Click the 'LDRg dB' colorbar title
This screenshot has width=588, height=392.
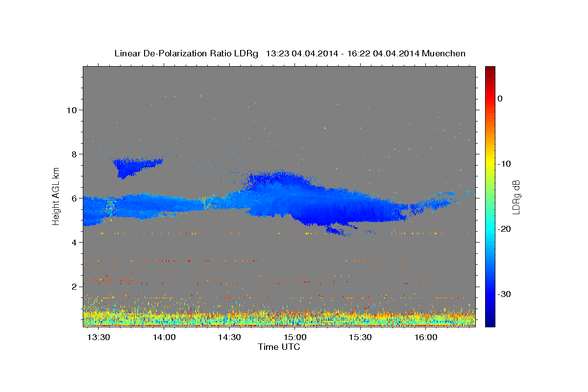tap(516, 196)
